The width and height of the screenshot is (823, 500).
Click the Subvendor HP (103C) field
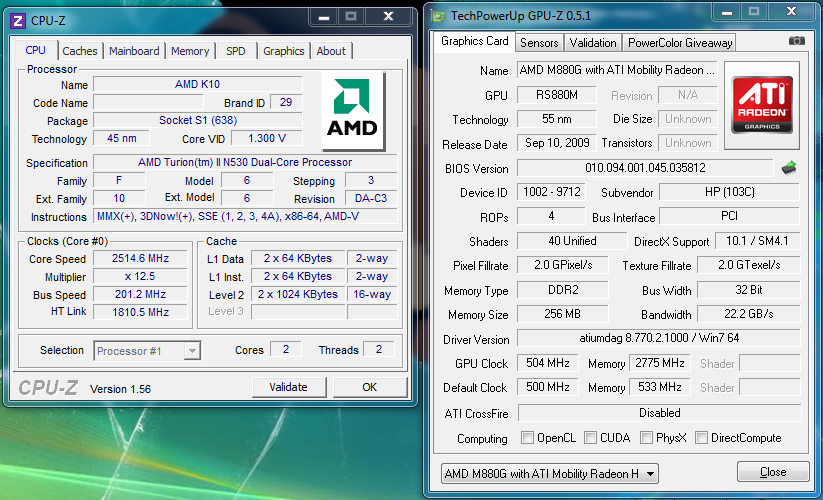pos(730,192)
